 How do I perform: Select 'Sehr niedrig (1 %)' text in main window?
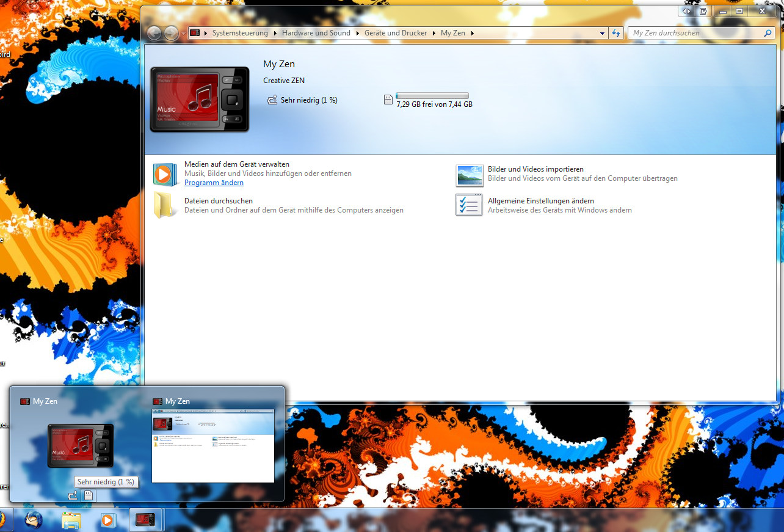(x=309, y=100)
